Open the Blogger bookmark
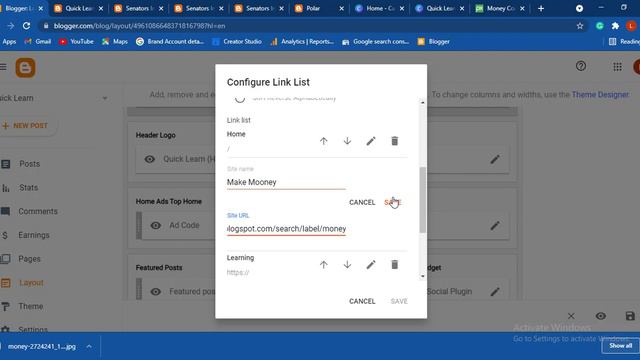640x360 pixels. coord(434,42)
